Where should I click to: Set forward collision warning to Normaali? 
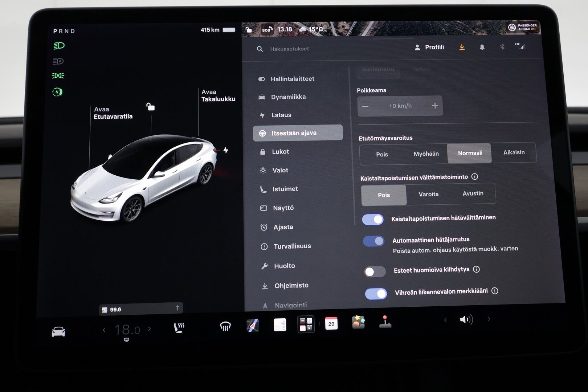(x=470, y=153)
